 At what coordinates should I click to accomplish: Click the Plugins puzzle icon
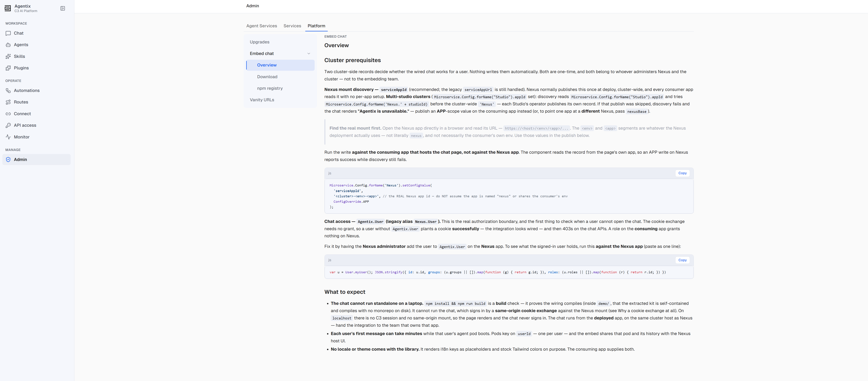(8, 68)
